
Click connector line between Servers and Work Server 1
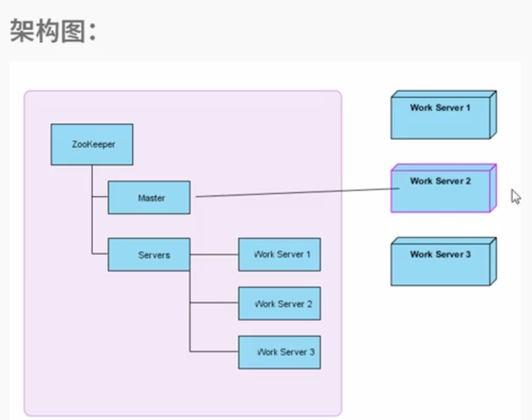(214, 255)
